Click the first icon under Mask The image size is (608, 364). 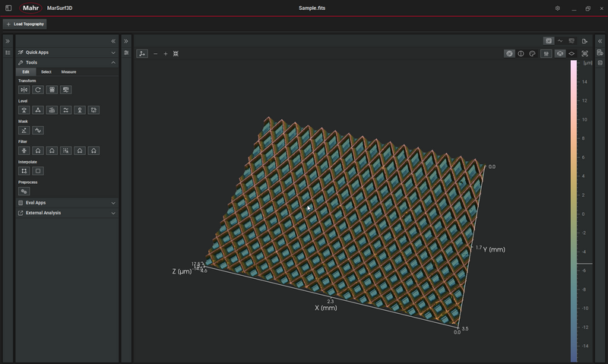[24, 130]
